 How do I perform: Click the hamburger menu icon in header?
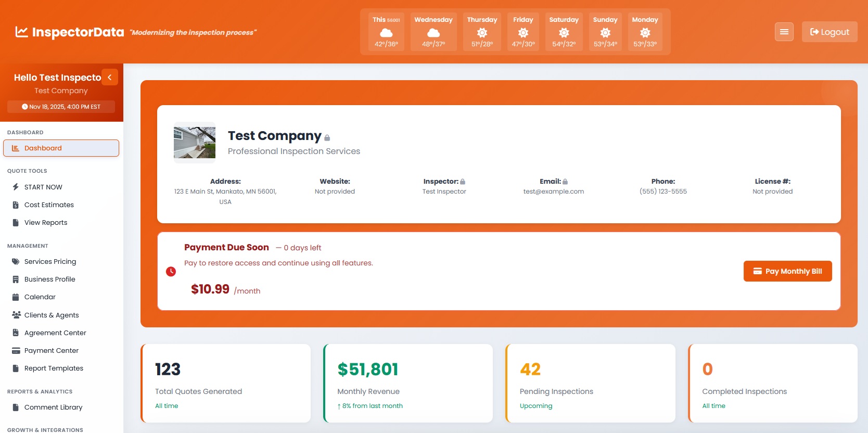tap(784, 32)
